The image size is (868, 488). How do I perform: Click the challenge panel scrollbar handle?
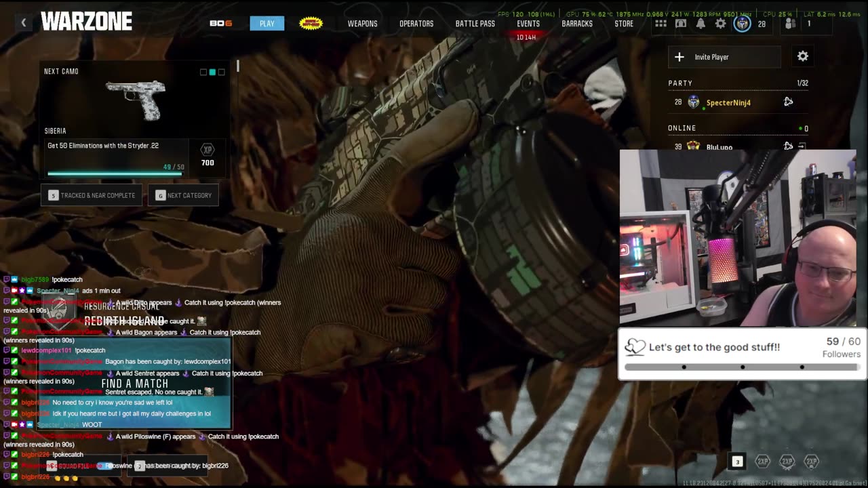pyautogui.click(x=237, y=66)
